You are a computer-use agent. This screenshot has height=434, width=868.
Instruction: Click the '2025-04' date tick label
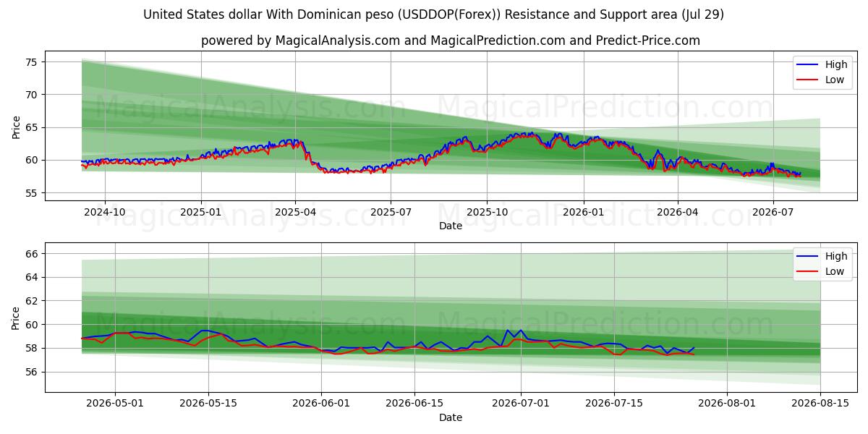click(x=296, y=213)
